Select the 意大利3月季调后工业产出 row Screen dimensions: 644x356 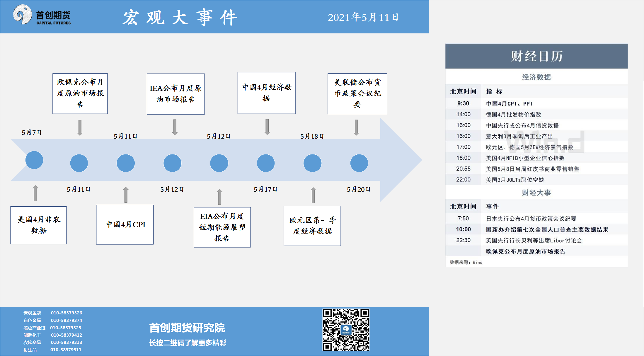coord(536,136)
